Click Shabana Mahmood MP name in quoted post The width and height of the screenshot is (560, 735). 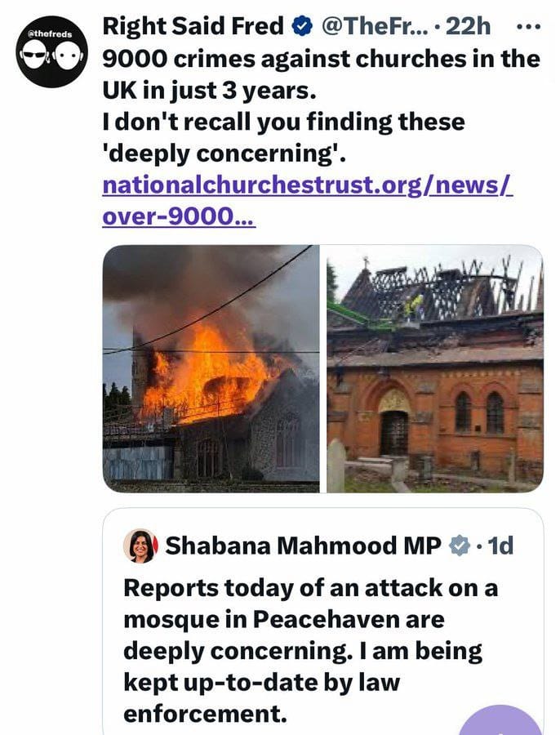[303, 546]
